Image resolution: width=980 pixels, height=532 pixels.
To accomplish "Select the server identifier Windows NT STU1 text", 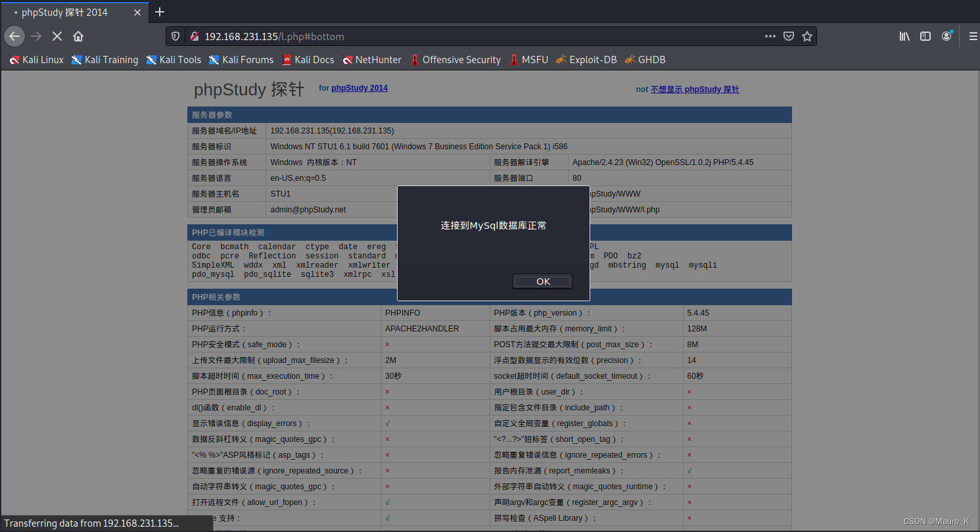I will point(419,147).
